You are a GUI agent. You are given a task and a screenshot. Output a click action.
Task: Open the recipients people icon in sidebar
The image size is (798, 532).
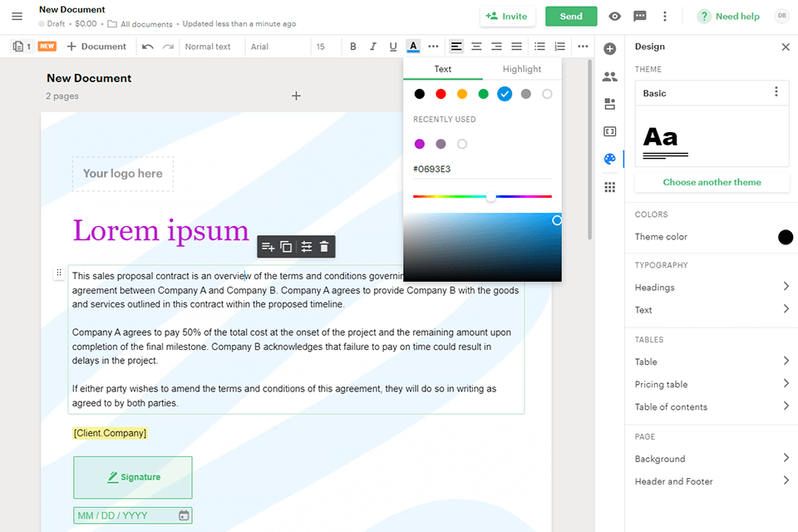pos(609,76)
